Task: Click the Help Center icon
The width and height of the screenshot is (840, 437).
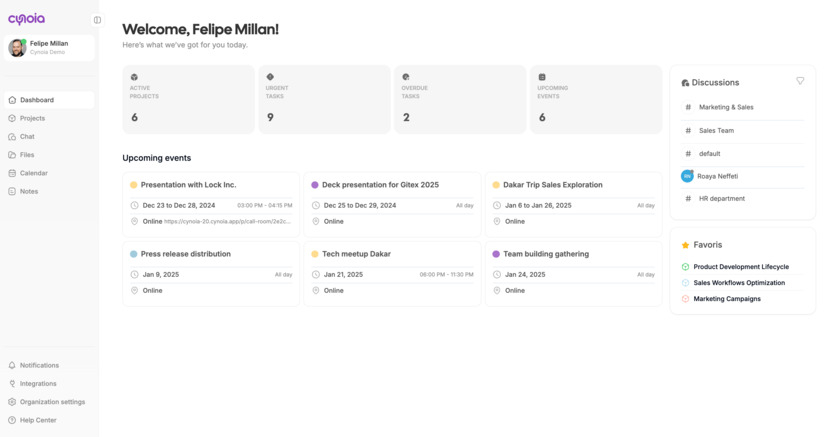Action: click(12, 420)
